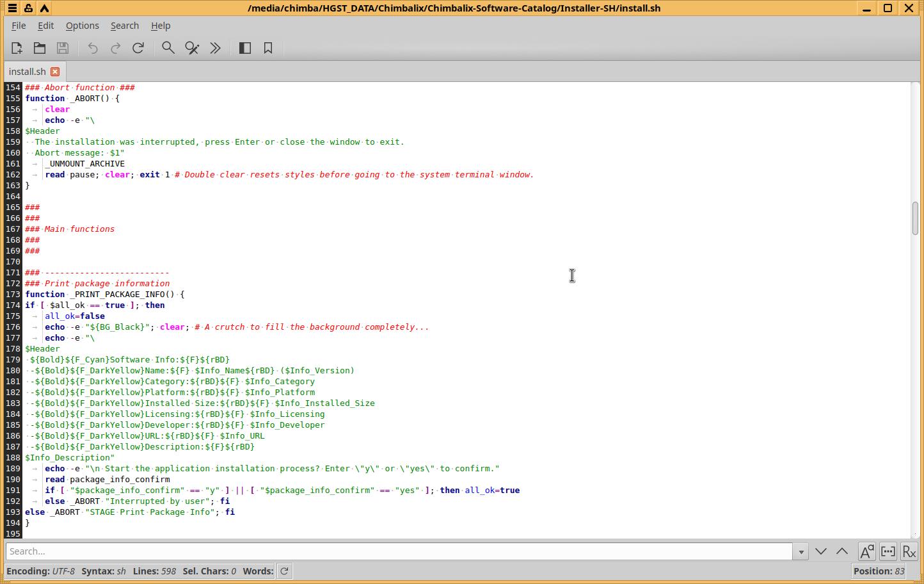Click the vertical scrollbar handle
The image size is (924, 584).
click(x=916, y=218)
